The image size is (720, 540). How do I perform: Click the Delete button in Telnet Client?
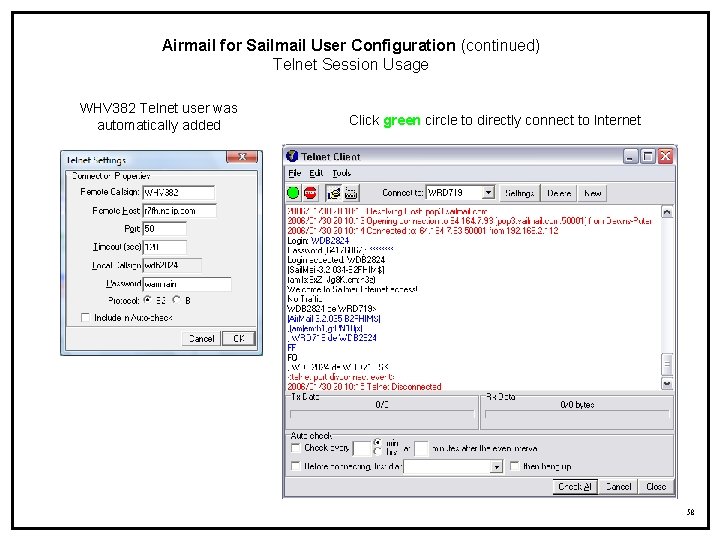[559, 193]
